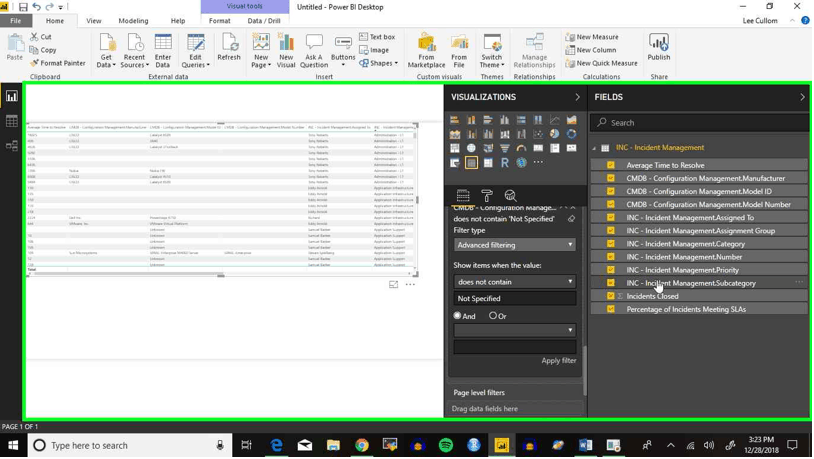Uncheck CMDB Configuration Management.Model Number field
The height and width of the screenshot is (459, 814).
click(610, 205)
